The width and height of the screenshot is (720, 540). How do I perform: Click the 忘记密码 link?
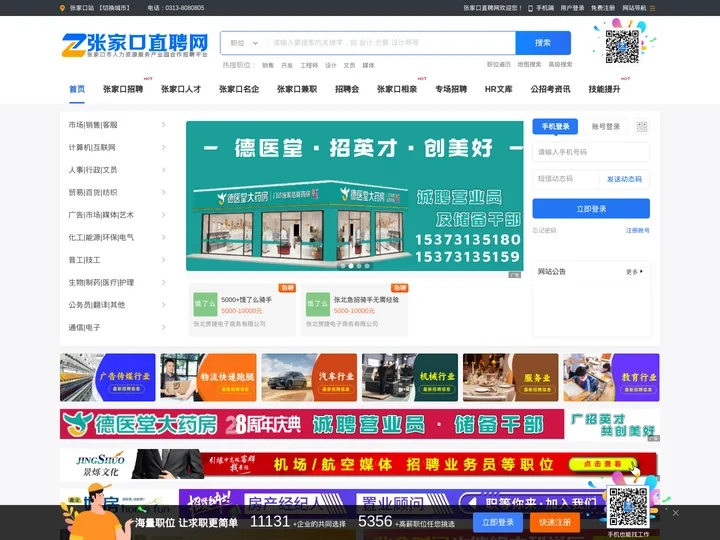coord(544,231)
